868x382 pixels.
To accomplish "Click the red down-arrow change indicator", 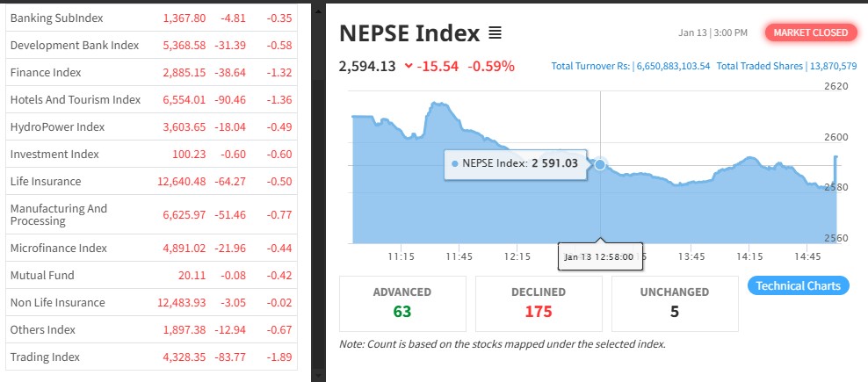I will point(409,67).
